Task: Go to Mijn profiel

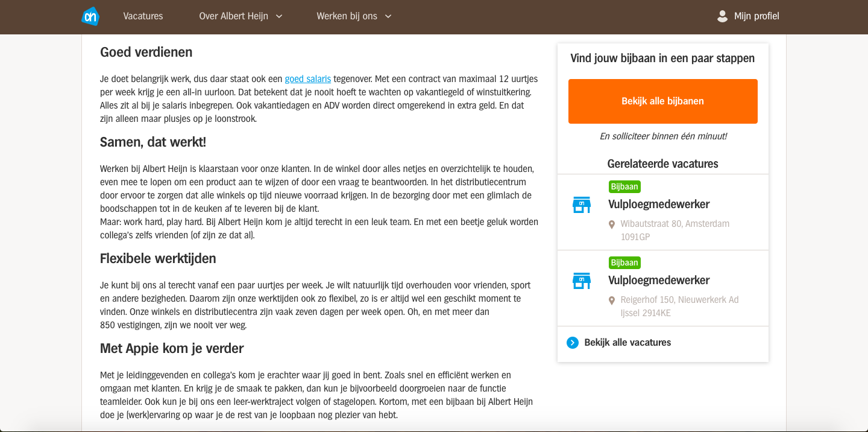Action: [756, 16]
